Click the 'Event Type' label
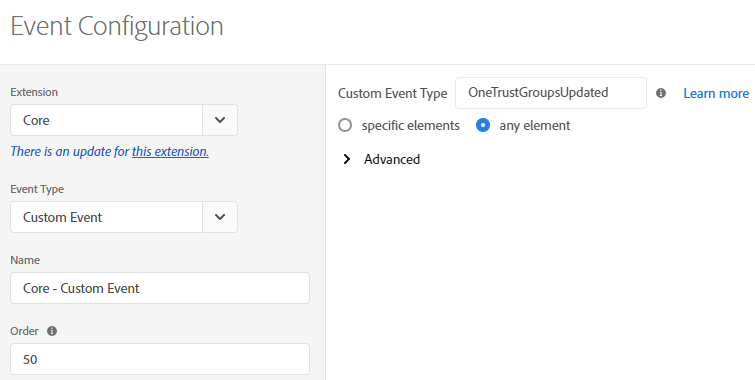This screenshot has height=380, width=755. (37, 189)
